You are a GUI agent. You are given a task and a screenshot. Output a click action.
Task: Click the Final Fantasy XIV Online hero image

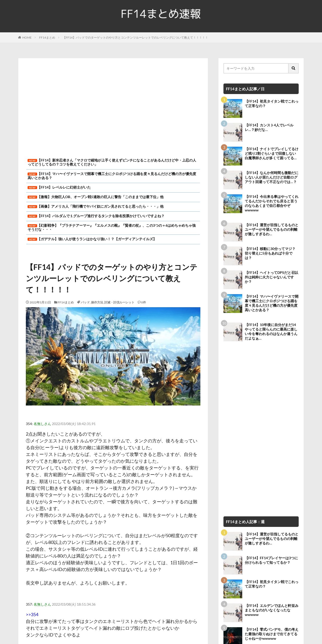coord(113,356)
